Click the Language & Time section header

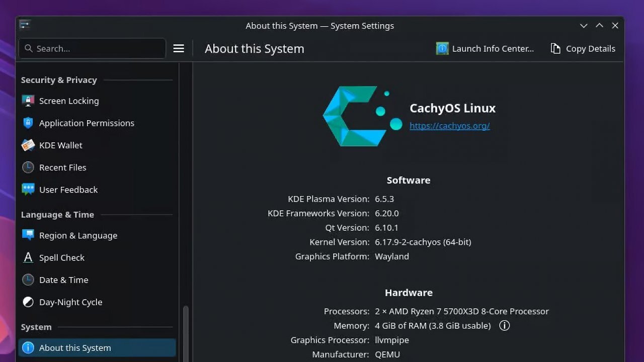pos(57,215)
